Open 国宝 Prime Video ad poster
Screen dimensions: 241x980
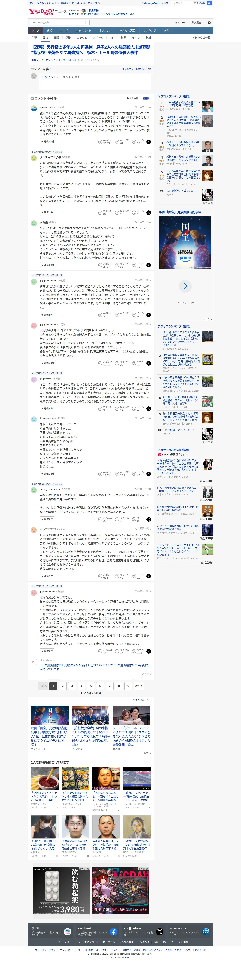pos(185,242)
